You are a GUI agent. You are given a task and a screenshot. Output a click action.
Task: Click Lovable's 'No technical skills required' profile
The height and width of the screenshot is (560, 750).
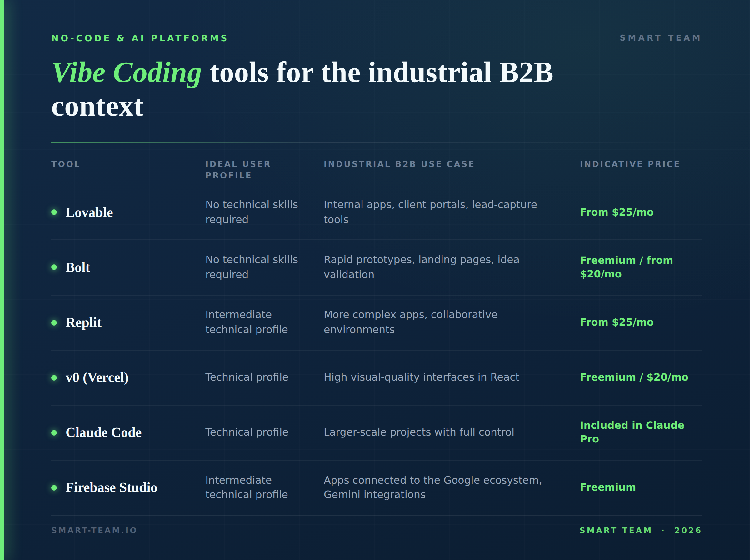[x=252, y=212]
